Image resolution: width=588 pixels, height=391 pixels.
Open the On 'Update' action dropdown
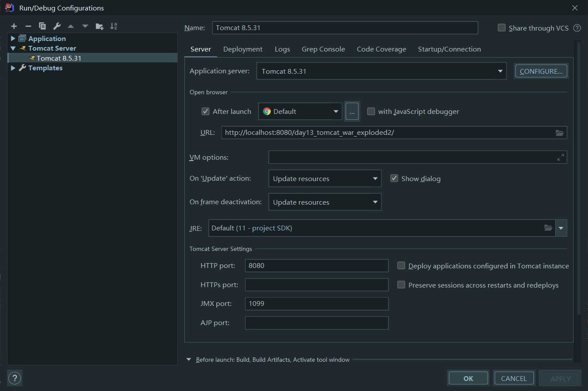(x=325, y=178)
